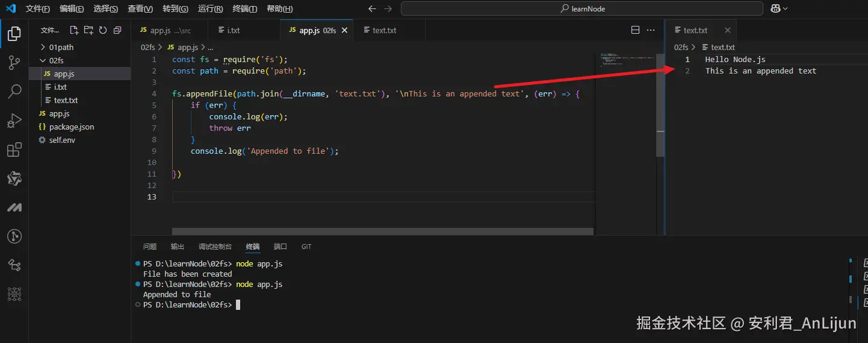The height and width of the screenshot is (343, 868).
Task: Select the 终端 panel tab
Action: tap(253, 247)
